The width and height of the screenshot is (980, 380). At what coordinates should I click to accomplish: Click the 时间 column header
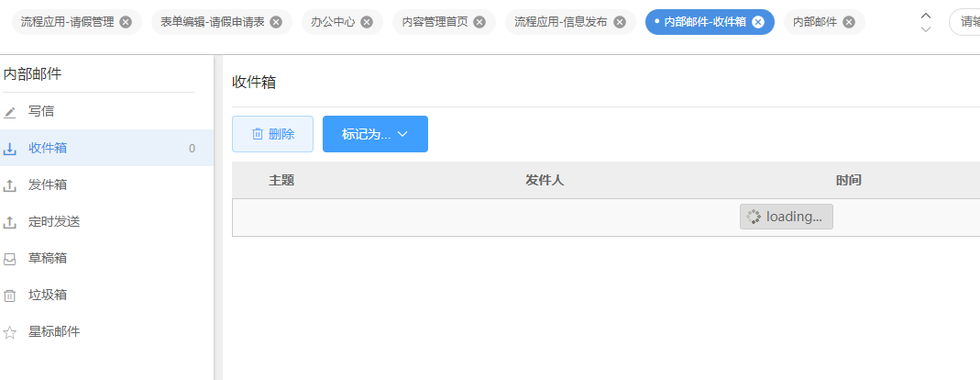click(x=849, y=180)
